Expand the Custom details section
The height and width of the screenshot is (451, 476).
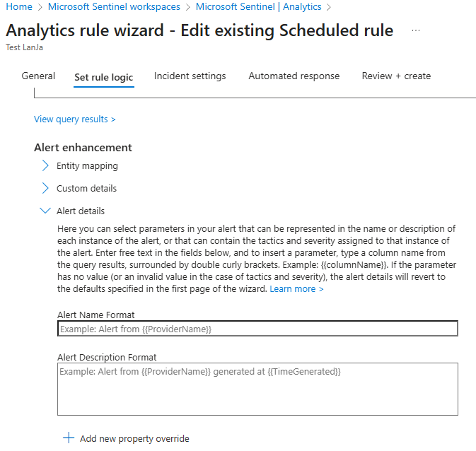45,189
